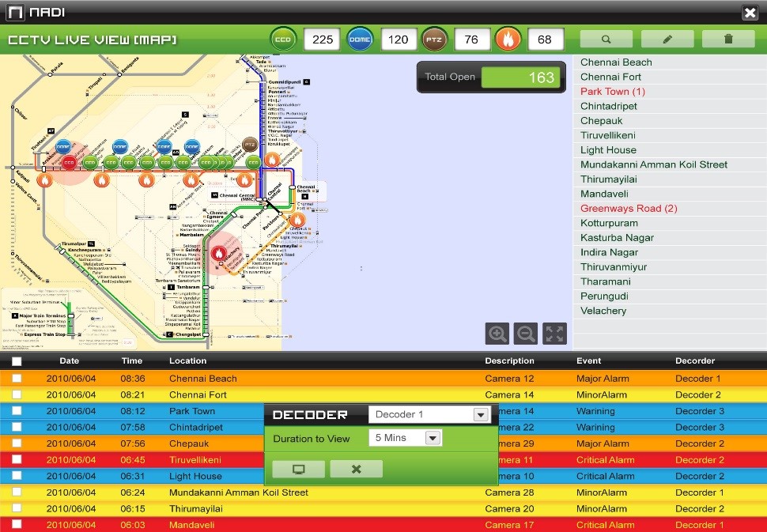Screen dimensions: 767x532
Task: Select the brown PTZ marker on map
Action: [x=250, y=145]
